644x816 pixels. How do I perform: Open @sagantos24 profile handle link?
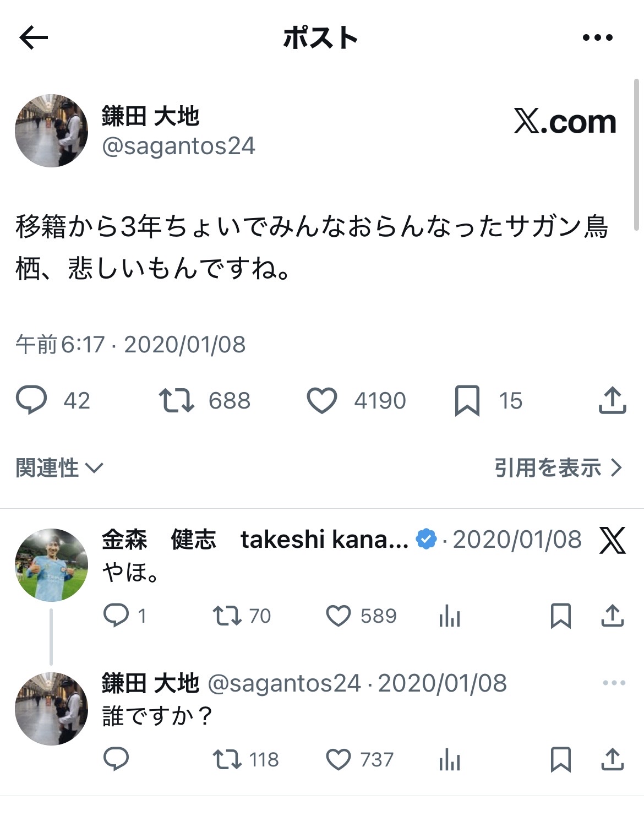(x=179, y=146)
